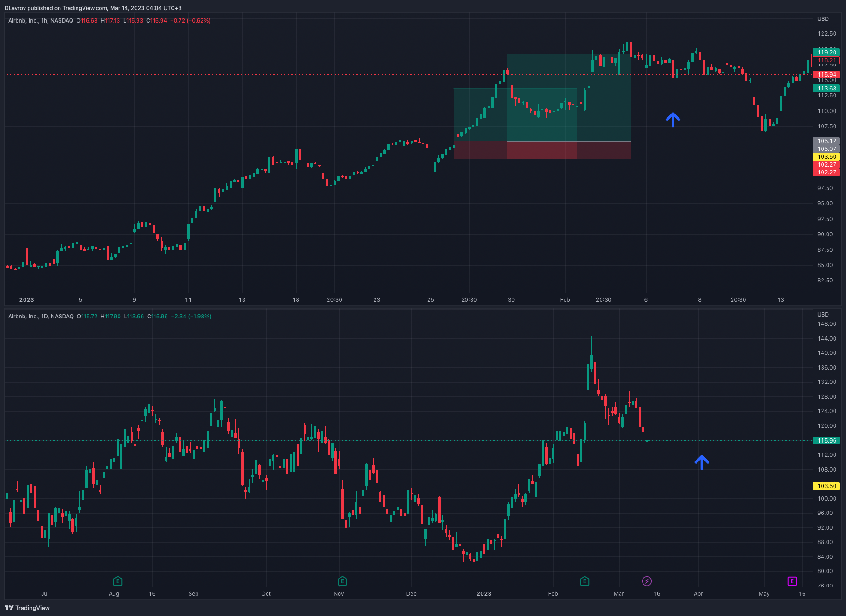Click the 148.00 value on the daily price scale

(827, 324)
